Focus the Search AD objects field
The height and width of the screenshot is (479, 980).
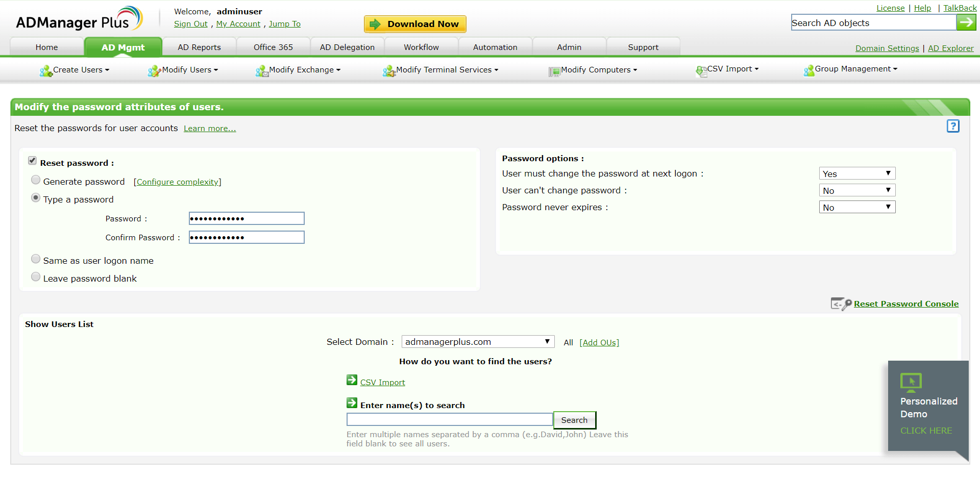point(873,22)
